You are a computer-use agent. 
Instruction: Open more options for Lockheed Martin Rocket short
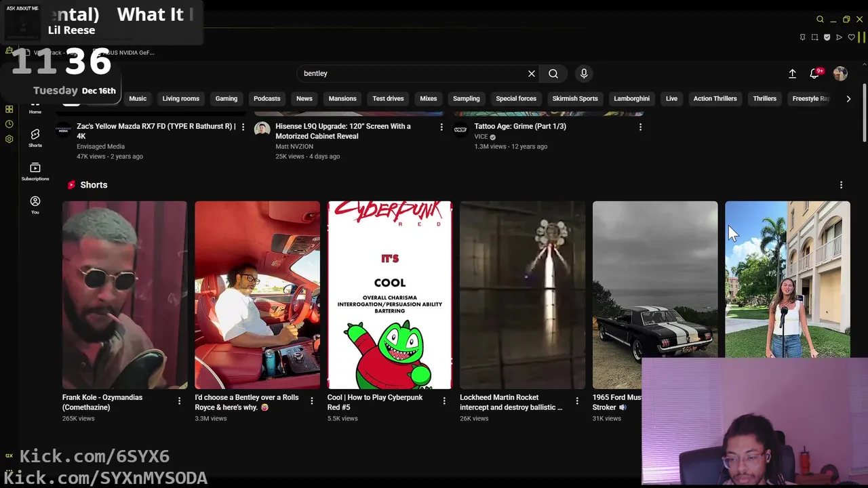pos(577,401)
